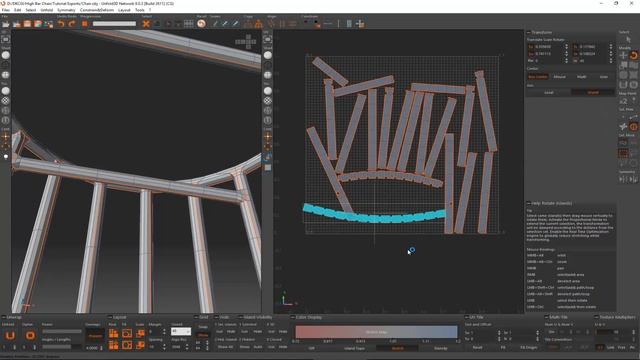Select Multi transform center
Screen dimensions: 640x360
(x=582, y=77)
